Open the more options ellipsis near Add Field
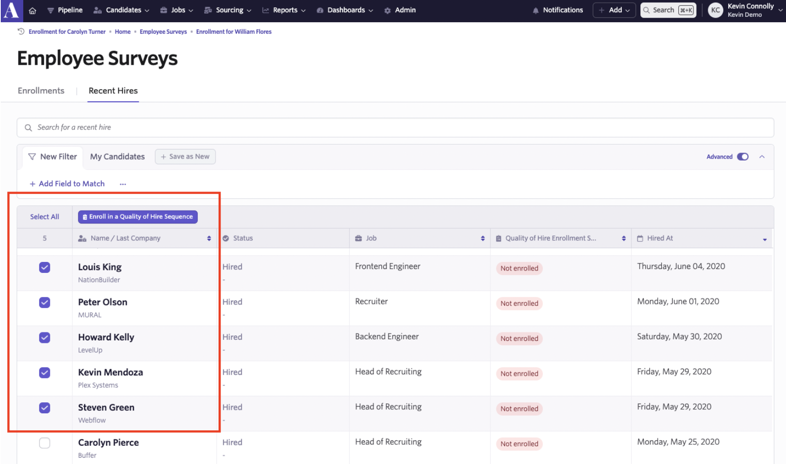786x464 pixels. [x=123, y=184]
